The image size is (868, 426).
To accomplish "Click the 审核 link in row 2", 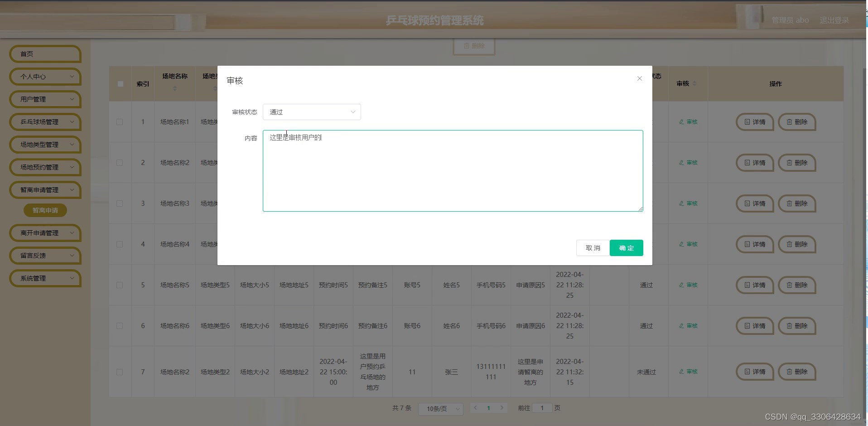I will [688, 163].
